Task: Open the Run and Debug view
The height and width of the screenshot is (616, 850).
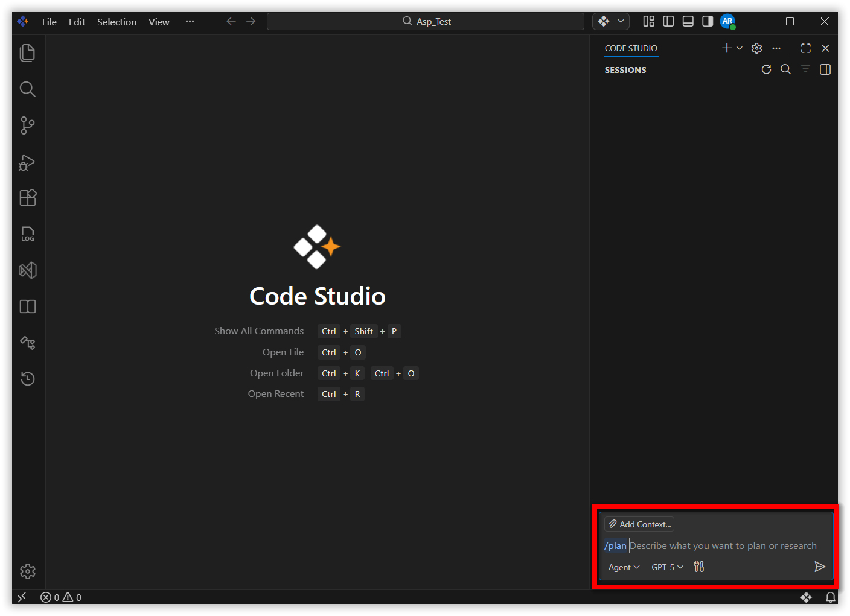Action: [28, 162]
